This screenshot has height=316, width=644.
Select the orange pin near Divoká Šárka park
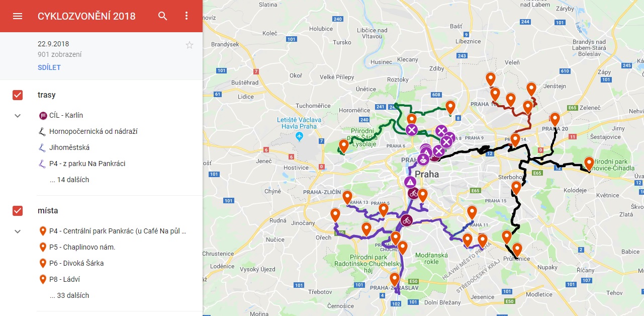(344, 146)
